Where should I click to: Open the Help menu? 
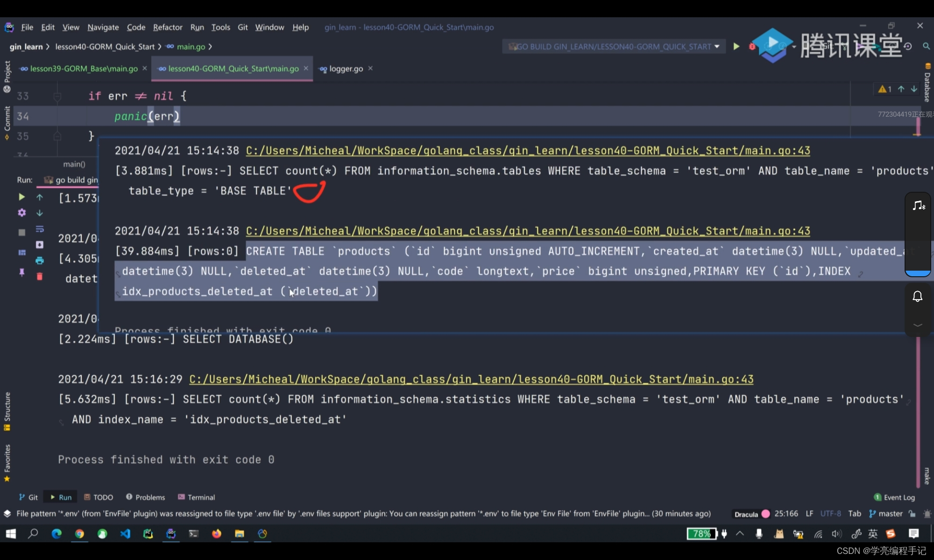point(300,27)
